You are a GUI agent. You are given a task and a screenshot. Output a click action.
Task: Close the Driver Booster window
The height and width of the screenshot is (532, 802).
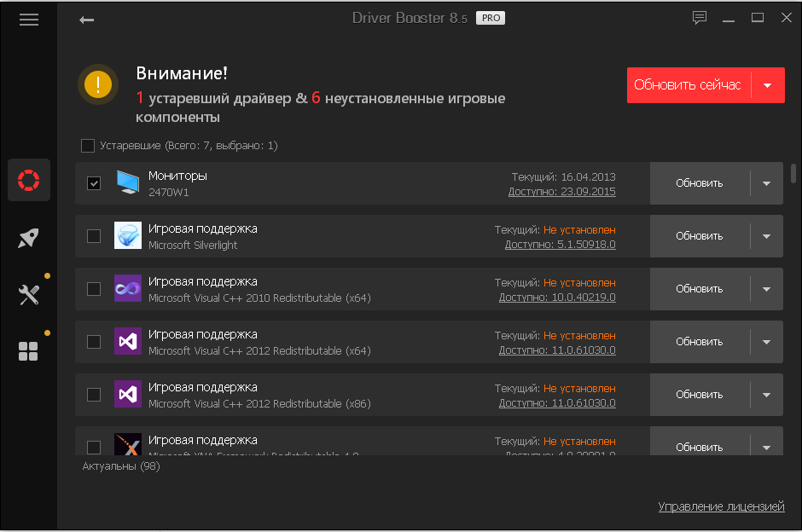click(787, 18)
